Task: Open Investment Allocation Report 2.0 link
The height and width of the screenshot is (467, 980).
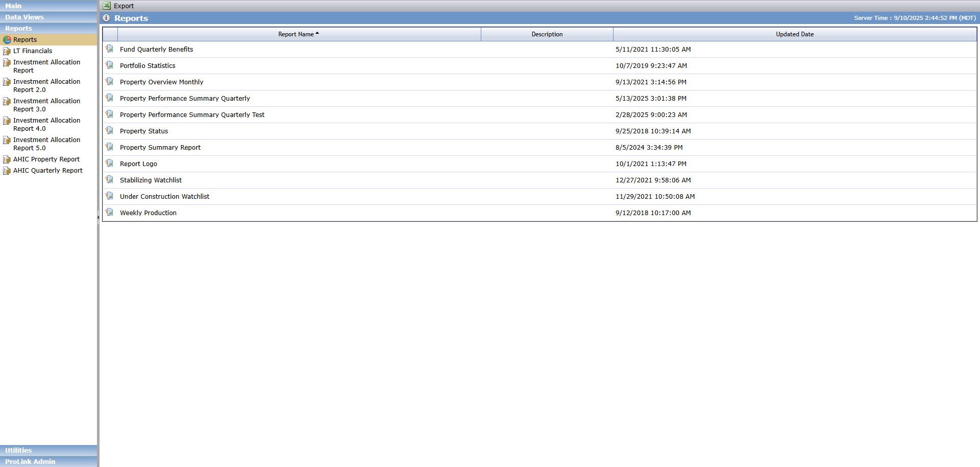Action: click(x=46, y=86)
